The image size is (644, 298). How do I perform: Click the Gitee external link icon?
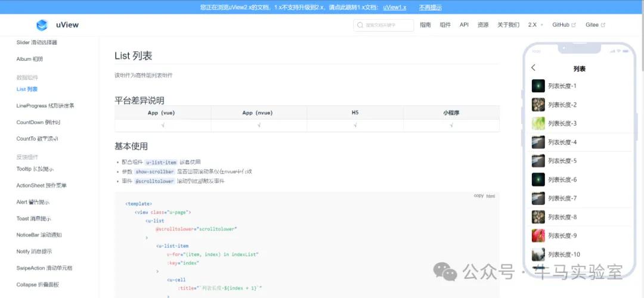coord(603,25)
